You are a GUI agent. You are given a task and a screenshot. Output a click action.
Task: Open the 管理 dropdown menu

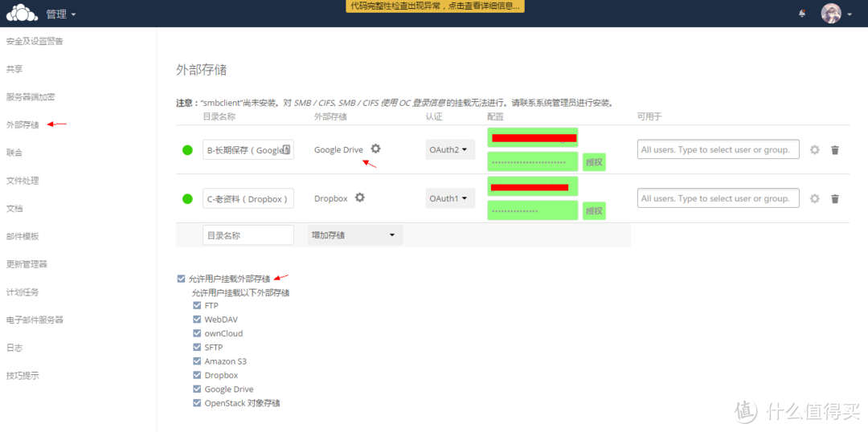pos(61,14)
